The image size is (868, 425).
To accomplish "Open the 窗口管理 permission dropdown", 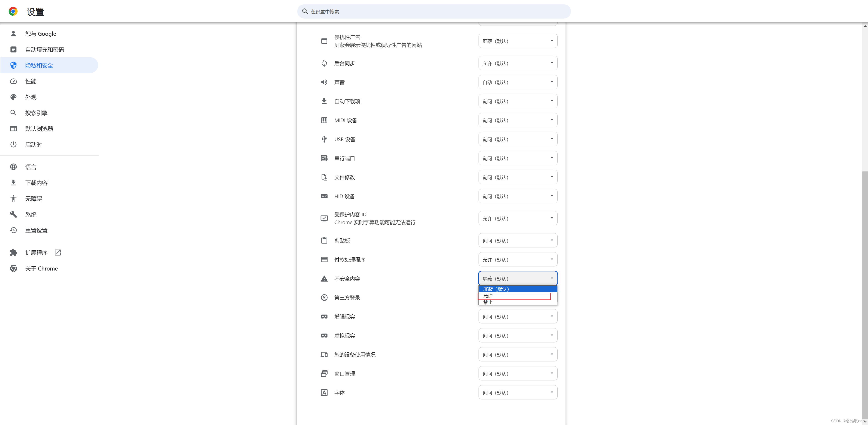I will (x=518, y=374).
